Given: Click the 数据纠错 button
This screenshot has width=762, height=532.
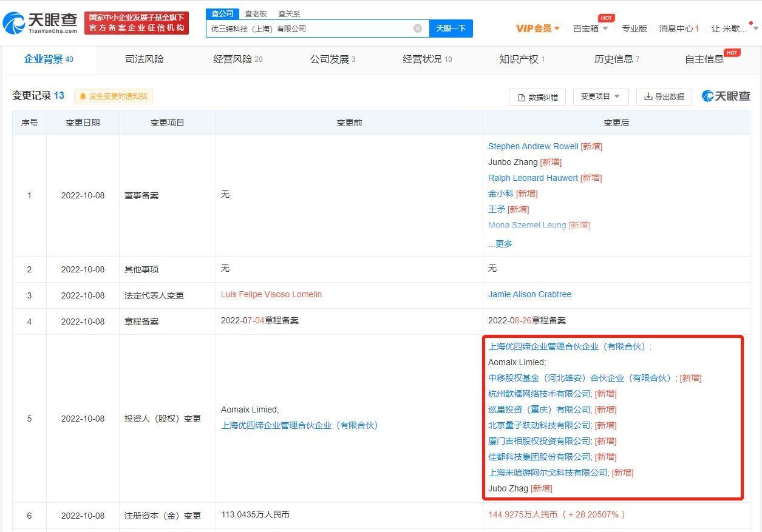Looking at the screenshot, I should pyautogui.click(x=537, y=97).
